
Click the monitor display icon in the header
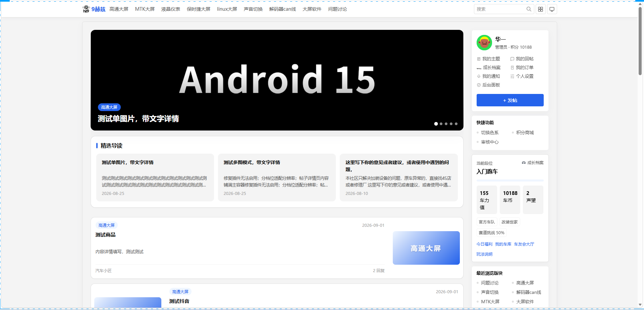552,9
